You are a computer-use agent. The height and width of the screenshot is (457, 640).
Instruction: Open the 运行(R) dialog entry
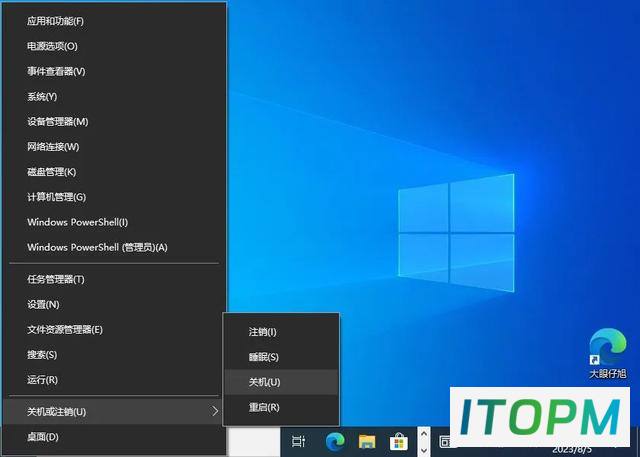tap(114, 380)
